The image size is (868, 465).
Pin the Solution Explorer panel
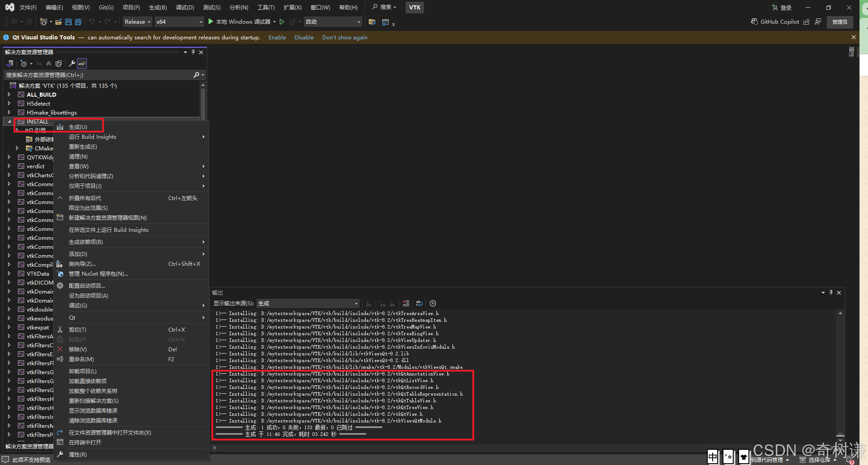click(193, 52)
